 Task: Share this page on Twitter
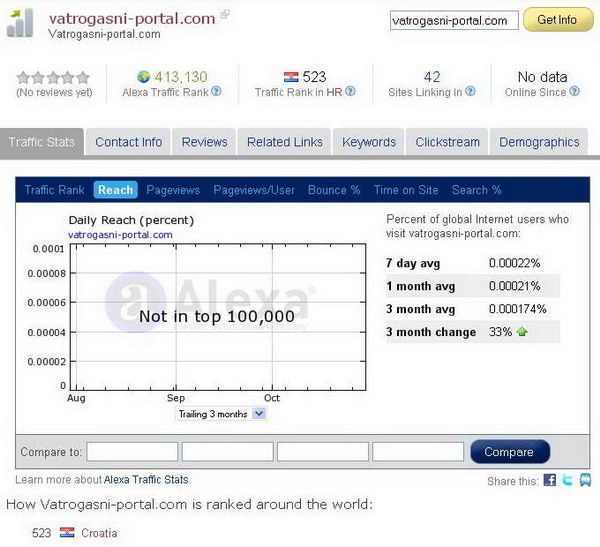click(x=567, y=481)
